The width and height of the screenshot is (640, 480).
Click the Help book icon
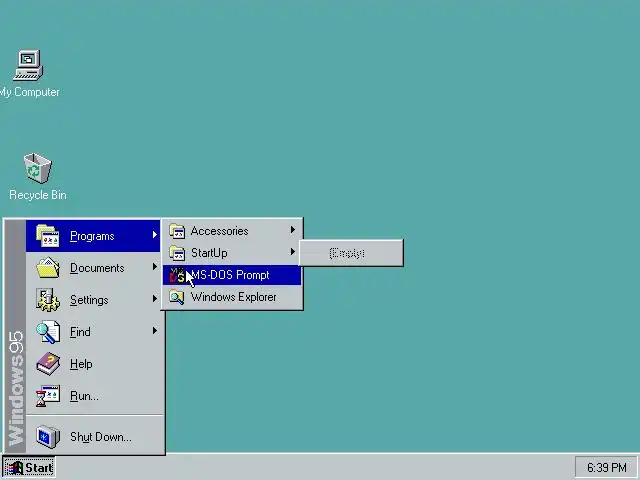(48, 364)
